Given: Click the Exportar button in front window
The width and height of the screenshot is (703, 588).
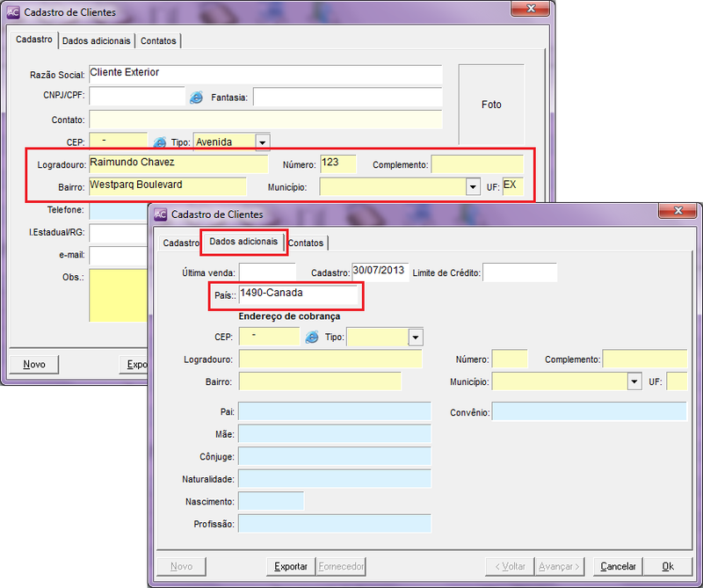Looking at the screenshot, I should [291, 566].
